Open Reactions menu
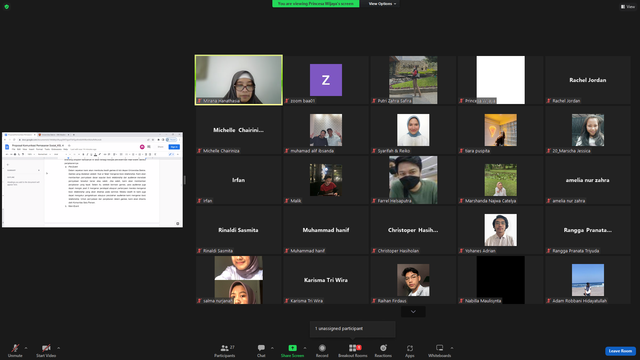The width and height of the screenshot is (640, 360). pos(383,350)
